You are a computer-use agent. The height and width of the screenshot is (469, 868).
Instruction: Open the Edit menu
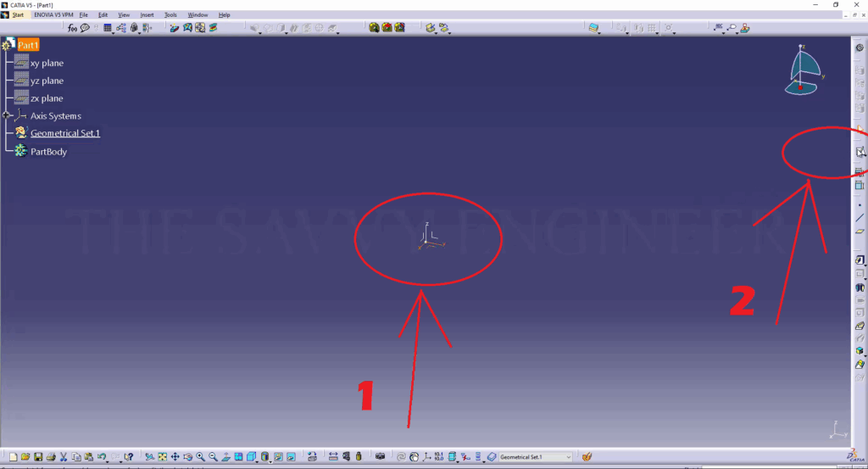[x=103, y=15]
